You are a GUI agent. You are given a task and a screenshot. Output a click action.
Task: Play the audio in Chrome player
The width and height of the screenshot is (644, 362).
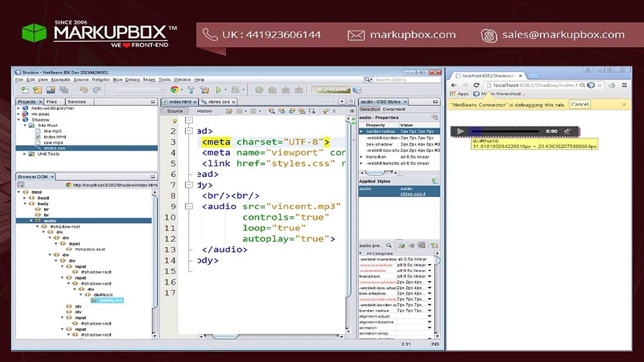(461, 132)
